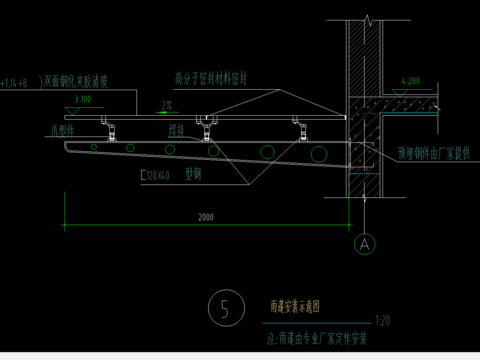Select the 2000 dimension text
The height and width of the screenshot is (360, 480).
tap(206, 217)
